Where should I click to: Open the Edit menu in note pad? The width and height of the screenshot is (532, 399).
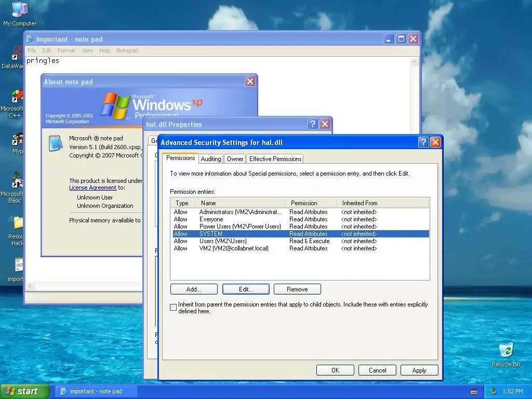[x=47, y=50]
